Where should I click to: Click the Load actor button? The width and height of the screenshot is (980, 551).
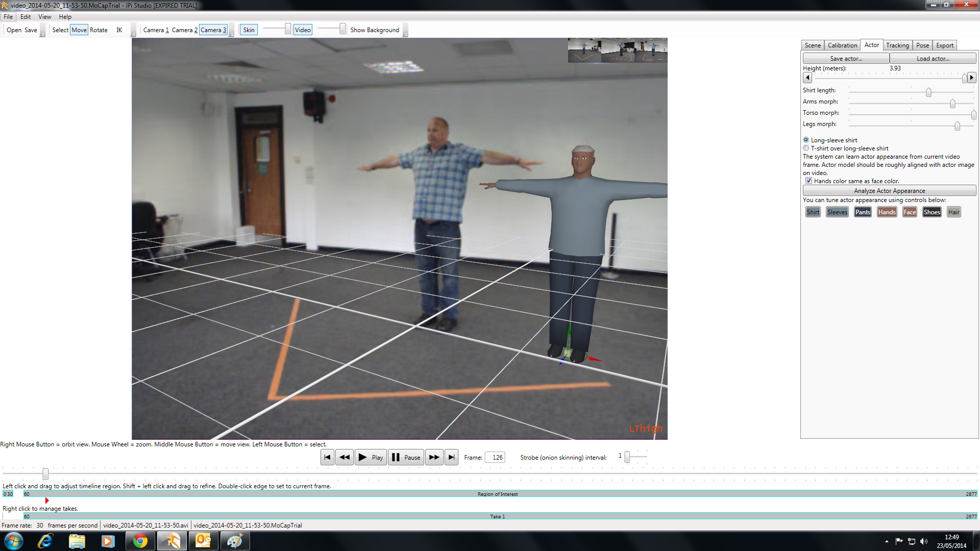tap(933, 58)
